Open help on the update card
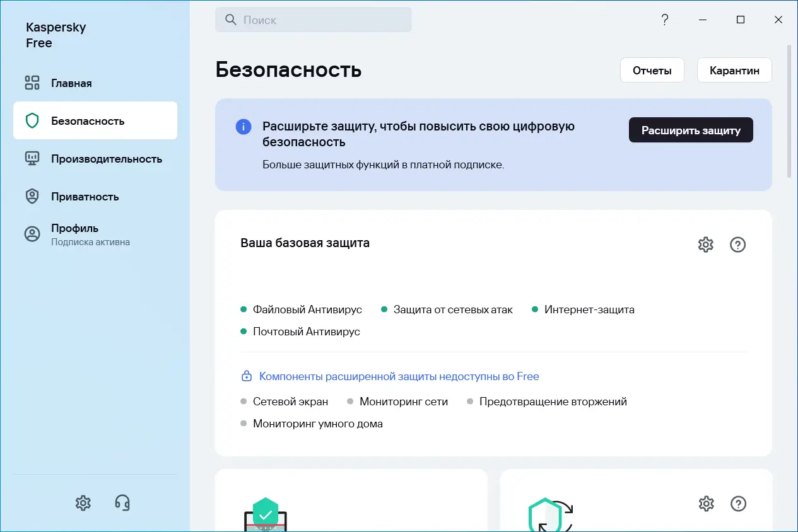Screen dimensions: 798x532 point(737,504)
